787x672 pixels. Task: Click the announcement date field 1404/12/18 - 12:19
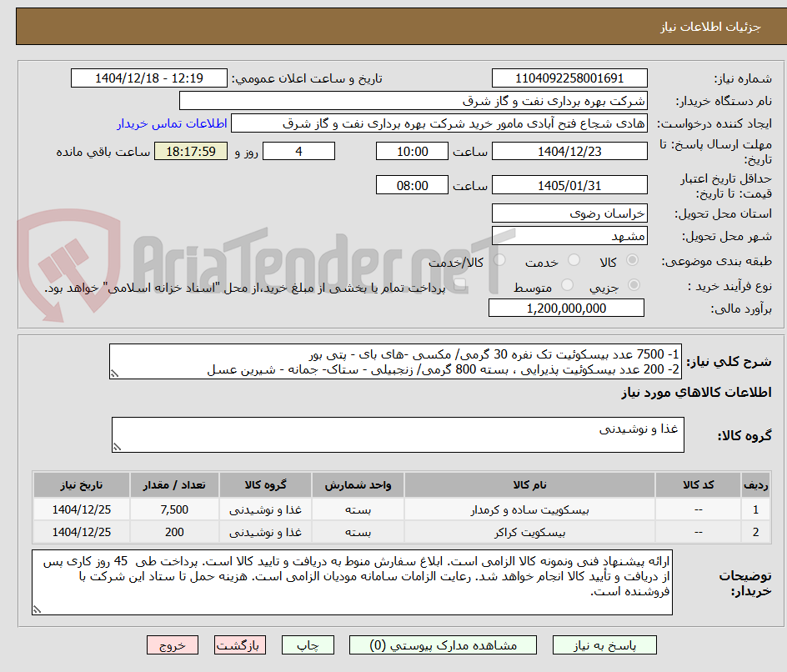click(149, 78)
